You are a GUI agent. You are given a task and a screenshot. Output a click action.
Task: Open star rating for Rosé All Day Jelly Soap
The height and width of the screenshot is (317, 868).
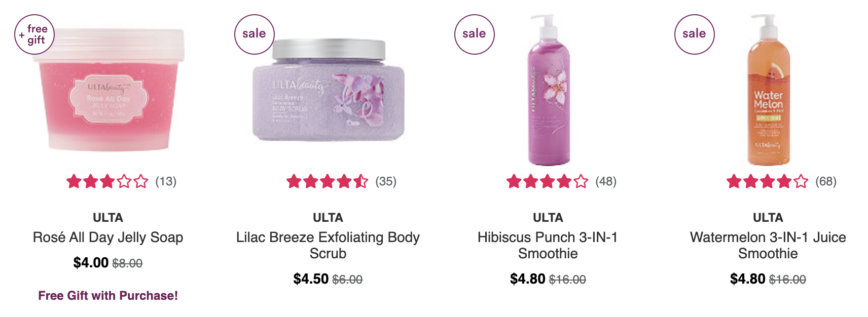[x=107, y=181]
